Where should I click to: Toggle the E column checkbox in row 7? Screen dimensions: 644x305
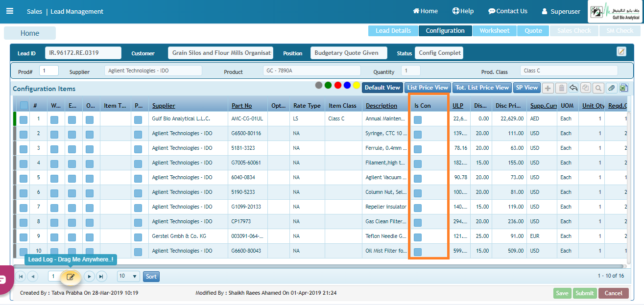point(72,207)
